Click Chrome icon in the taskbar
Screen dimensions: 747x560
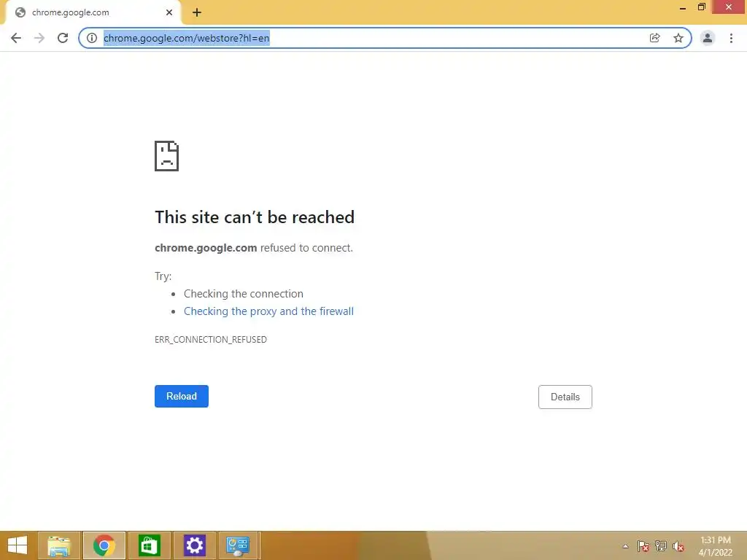pyautogui.click(x=104, y=545)
